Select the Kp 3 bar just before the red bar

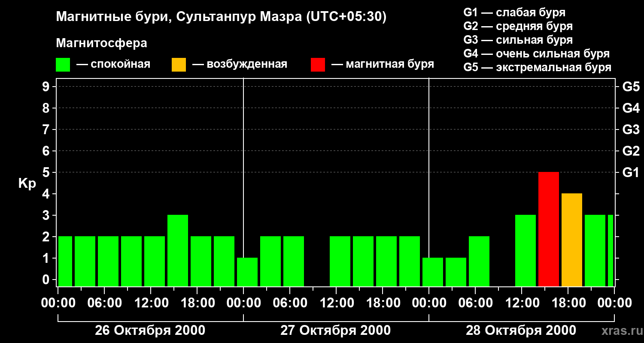pos(526,250)
